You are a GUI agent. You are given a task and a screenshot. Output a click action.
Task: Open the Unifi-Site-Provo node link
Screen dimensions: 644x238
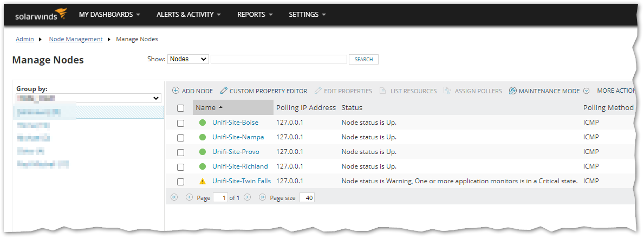(236, 152)
